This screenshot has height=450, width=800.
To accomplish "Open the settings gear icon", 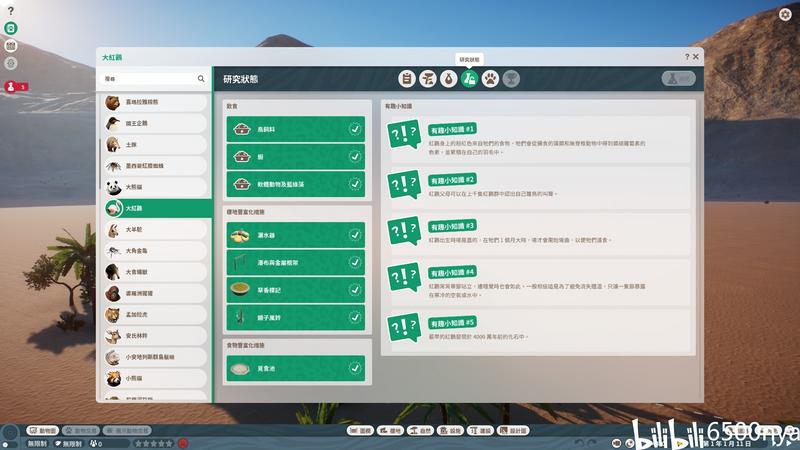I will [x=785, y=14].
